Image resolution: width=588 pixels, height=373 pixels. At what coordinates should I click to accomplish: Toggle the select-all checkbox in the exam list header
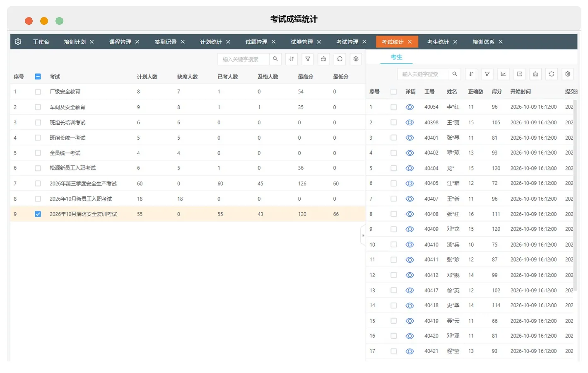coord(38,76)
